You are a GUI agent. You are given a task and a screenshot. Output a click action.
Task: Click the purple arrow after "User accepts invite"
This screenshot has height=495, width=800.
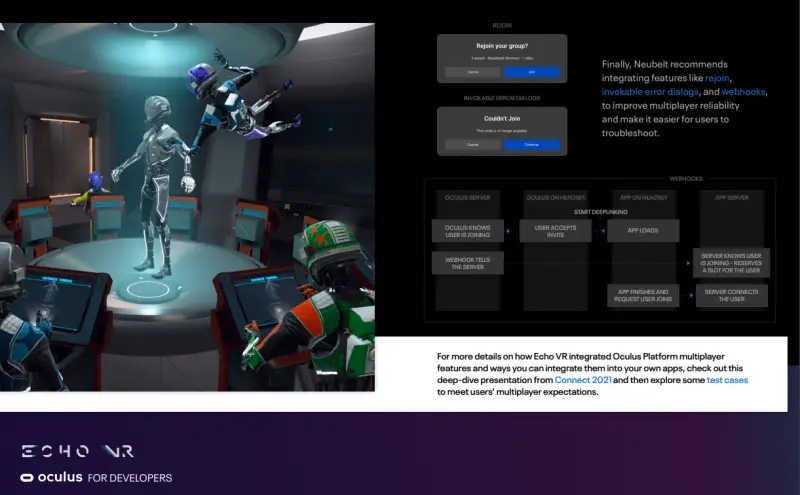click(603, 231)
